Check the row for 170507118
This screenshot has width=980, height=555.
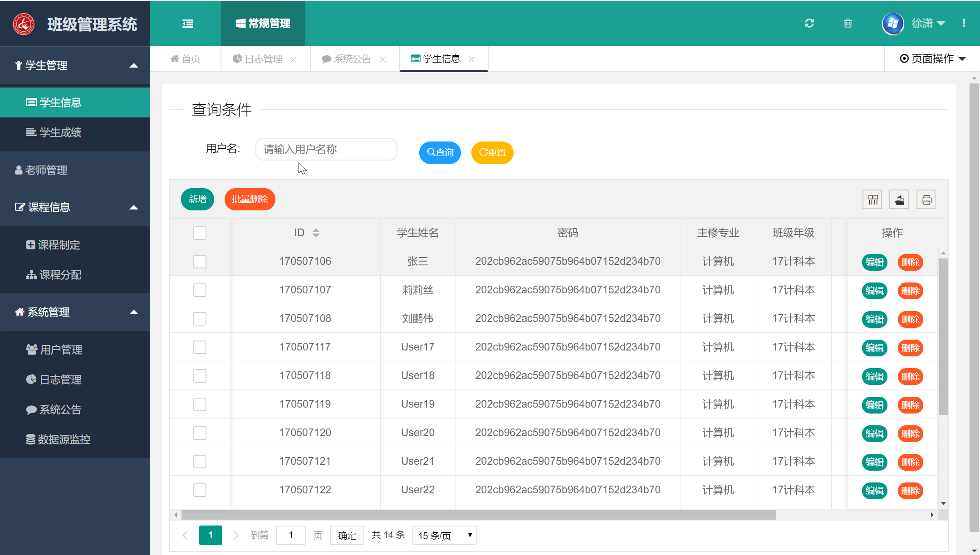click(200, 375)
